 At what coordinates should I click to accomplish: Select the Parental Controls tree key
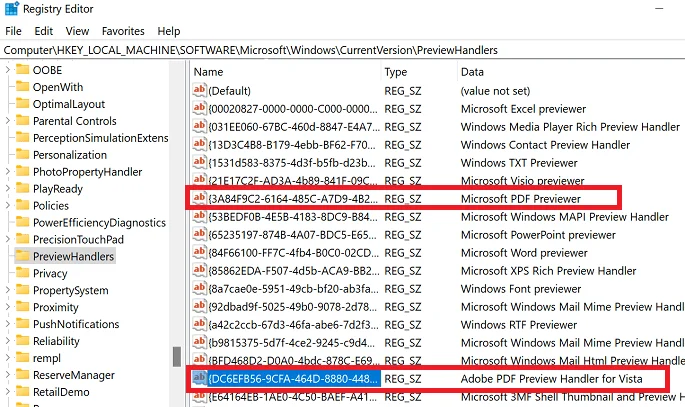[x=75, y=121]
